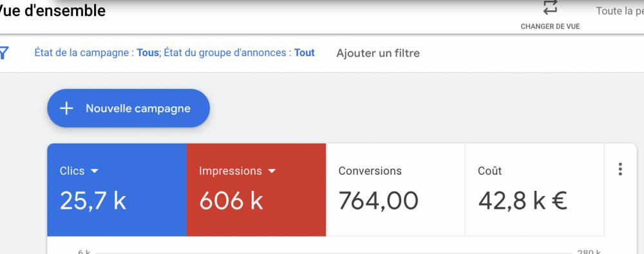
Task: Click the Ajouter un filtre field
Action: [x=378, y=54]
